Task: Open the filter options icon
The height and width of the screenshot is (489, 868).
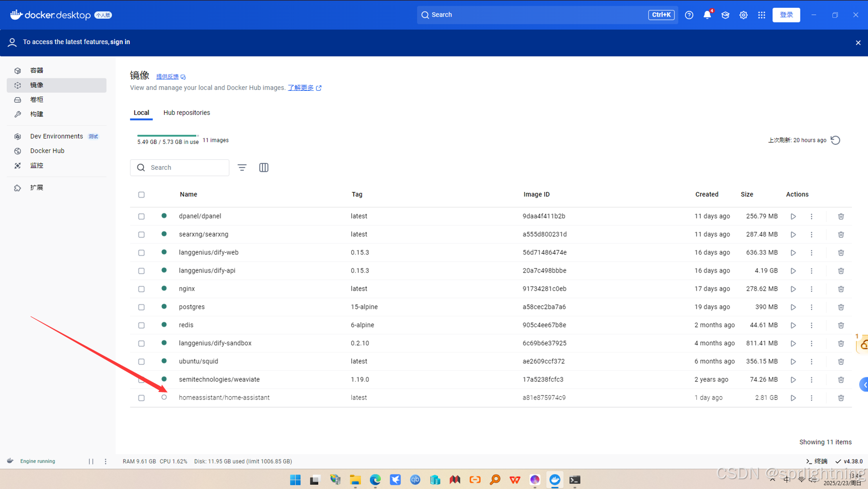Action: 242,168
